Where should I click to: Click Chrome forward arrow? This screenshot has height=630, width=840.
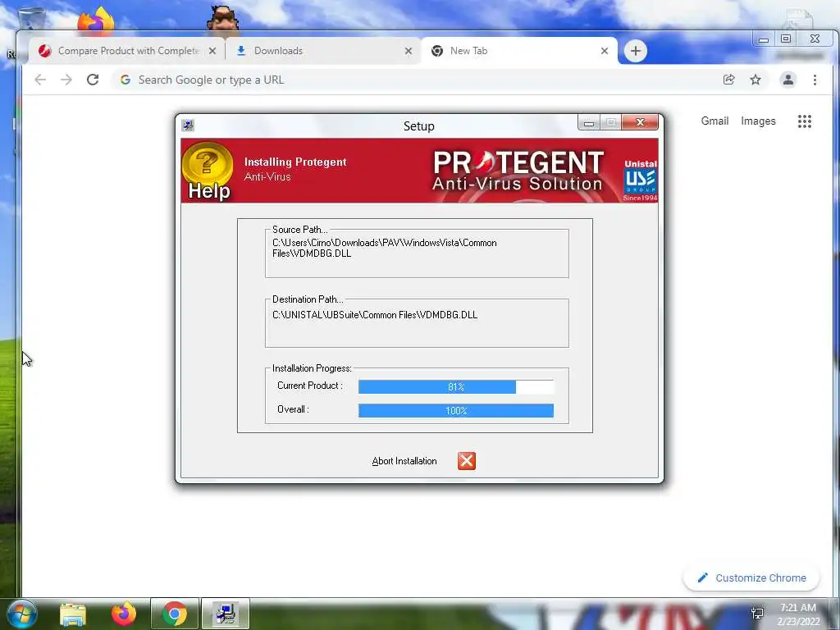pyautogui.click(x=66, y=80)
